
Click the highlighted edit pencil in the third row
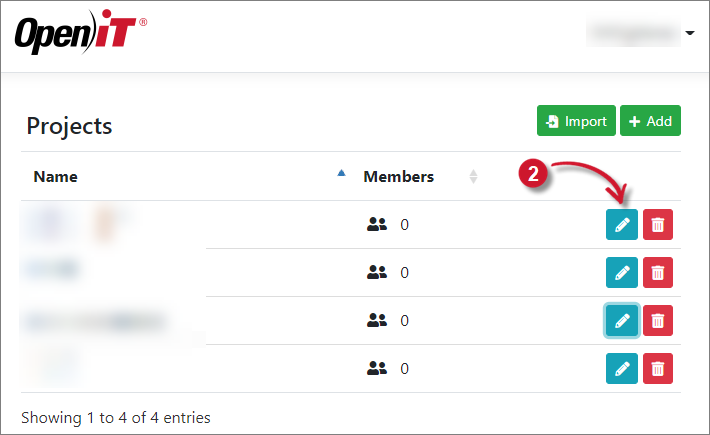(x=622, y=320)
